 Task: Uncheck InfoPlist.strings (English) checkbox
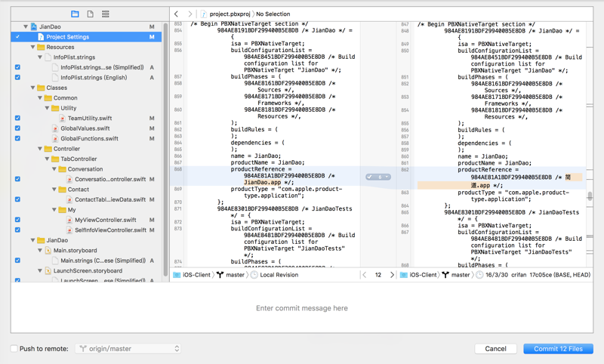pyautogui.click(x=17, y=77)
